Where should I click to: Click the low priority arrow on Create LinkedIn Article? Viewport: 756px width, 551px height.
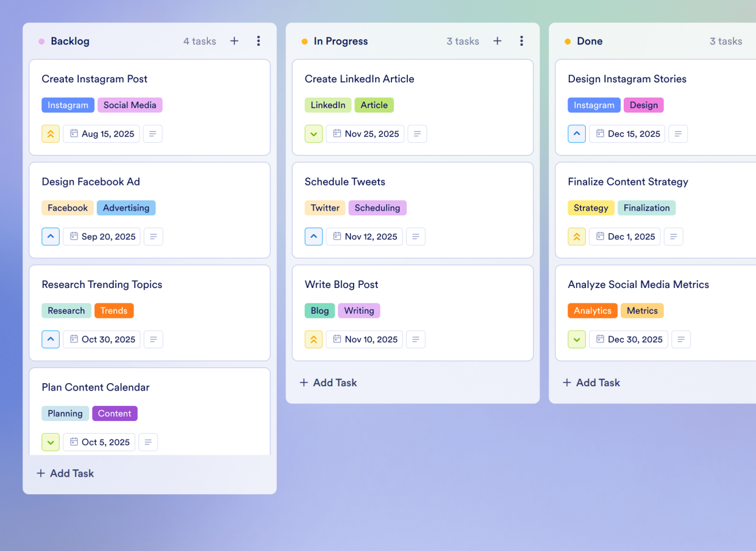coord(313,134)
